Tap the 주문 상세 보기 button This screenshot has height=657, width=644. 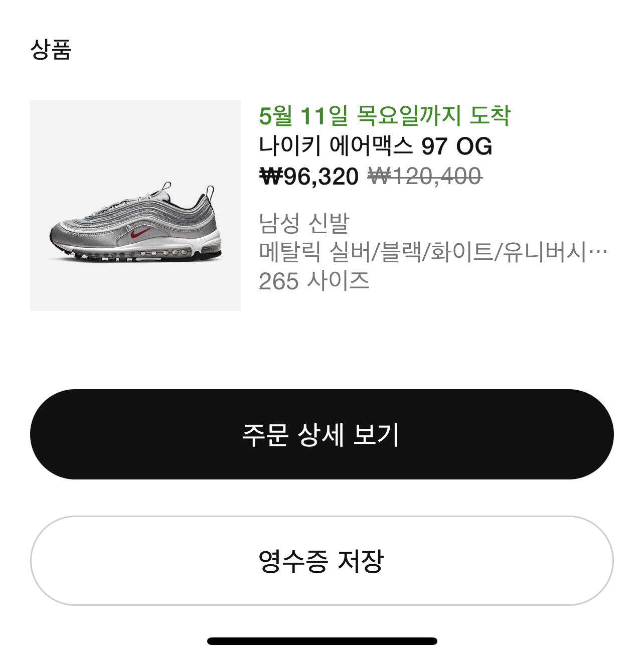pos(321,434)
